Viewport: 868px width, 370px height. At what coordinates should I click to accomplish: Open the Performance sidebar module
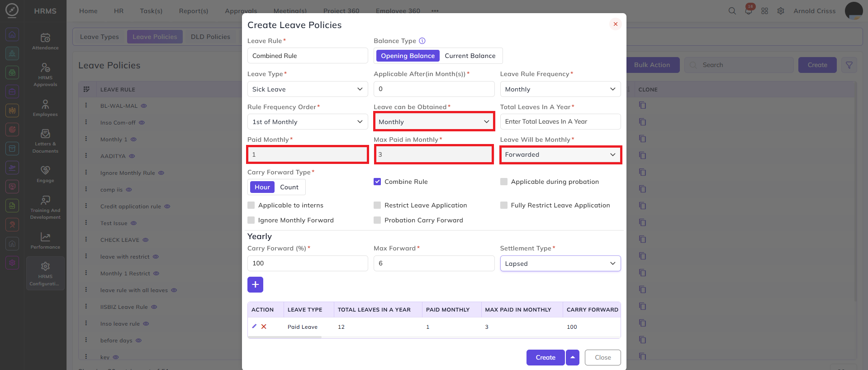click(45, 240)
